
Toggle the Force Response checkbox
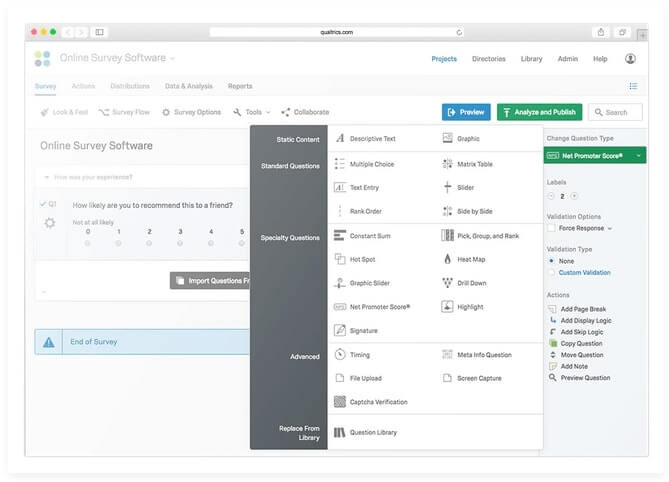551,228
